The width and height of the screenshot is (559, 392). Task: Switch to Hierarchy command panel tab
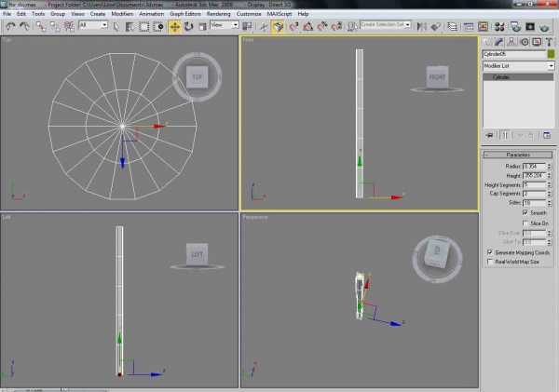click(x=511, y=42)
